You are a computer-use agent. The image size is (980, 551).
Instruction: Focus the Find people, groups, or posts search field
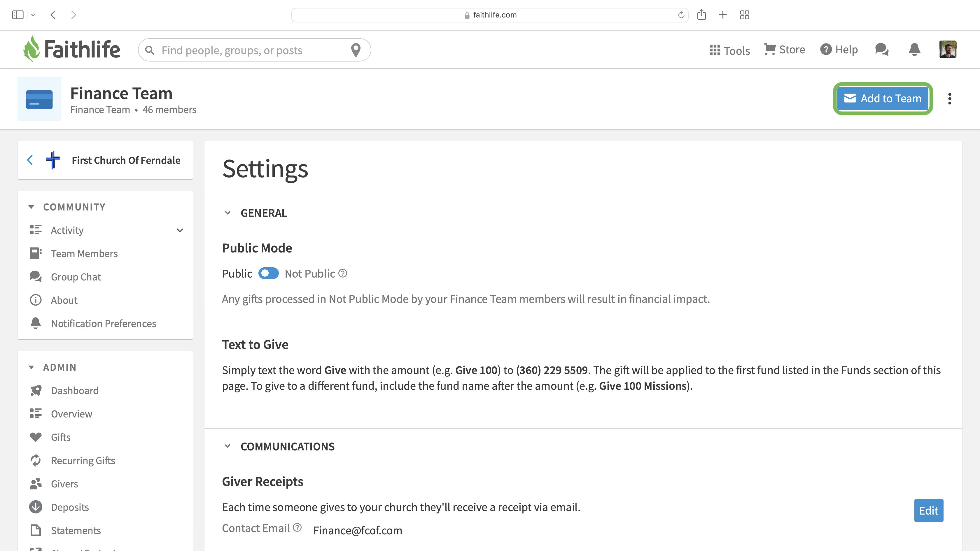[x=254, y=50]
